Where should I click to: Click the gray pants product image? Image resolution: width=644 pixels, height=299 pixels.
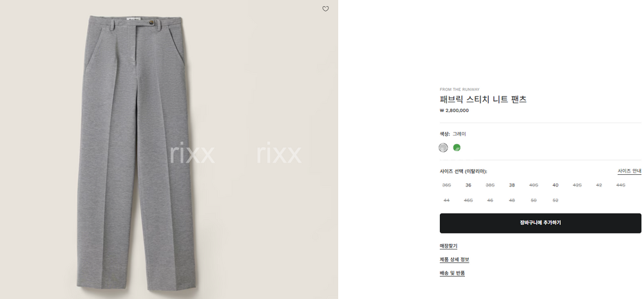(134, 154)
